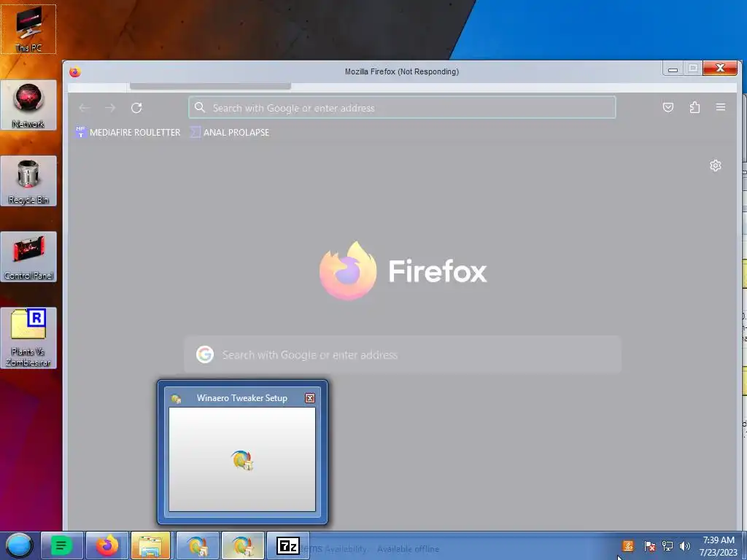The width and height of the screenshot is (747, 560).
Task: Open the Firefox extensions puzzle icon
Action: [694, 108]
